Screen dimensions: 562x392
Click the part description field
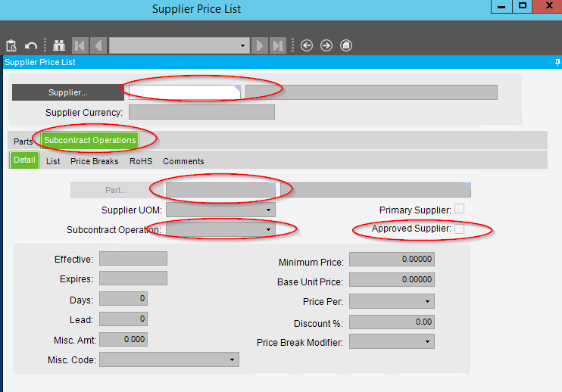(376, 190)
